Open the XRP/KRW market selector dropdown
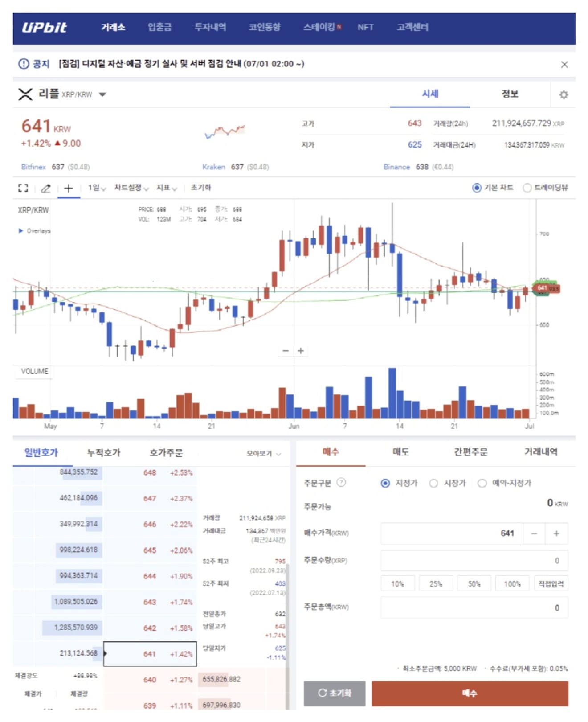 [x=102, y=94]
